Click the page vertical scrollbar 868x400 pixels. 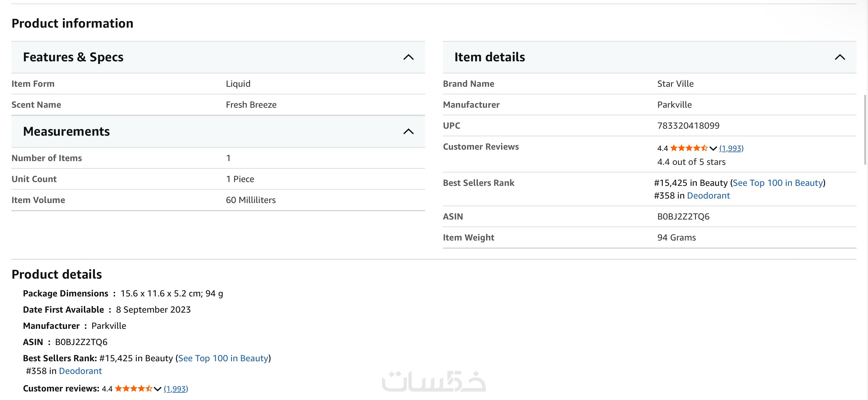click(865, 130)
